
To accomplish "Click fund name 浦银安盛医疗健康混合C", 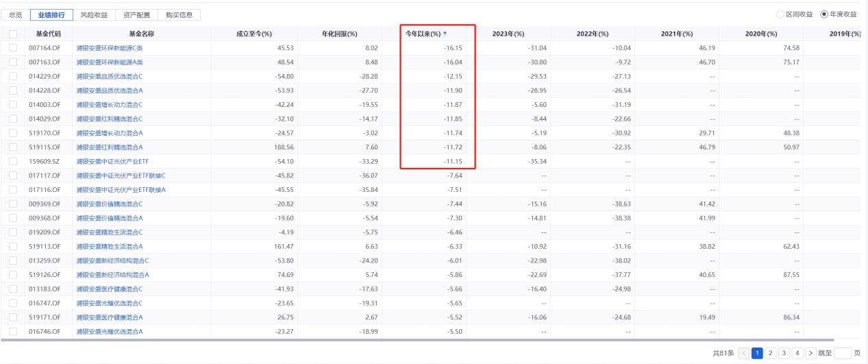I will coord(110,289).
